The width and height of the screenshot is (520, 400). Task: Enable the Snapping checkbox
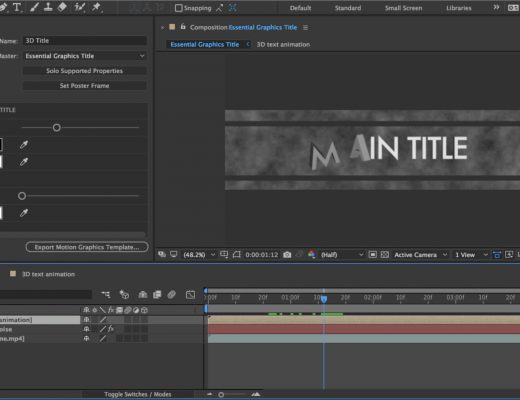(x=179, y=8)
